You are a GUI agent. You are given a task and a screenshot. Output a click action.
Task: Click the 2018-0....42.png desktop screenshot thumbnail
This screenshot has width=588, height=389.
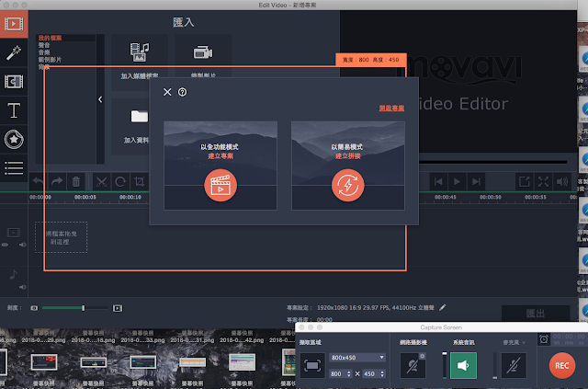click(x=242, y=362)
